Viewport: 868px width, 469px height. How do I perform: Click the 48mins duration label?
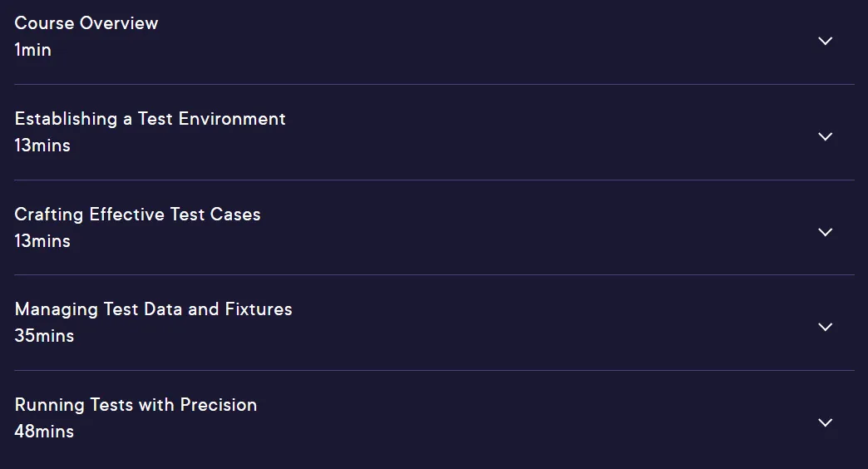tap(44, 432)
